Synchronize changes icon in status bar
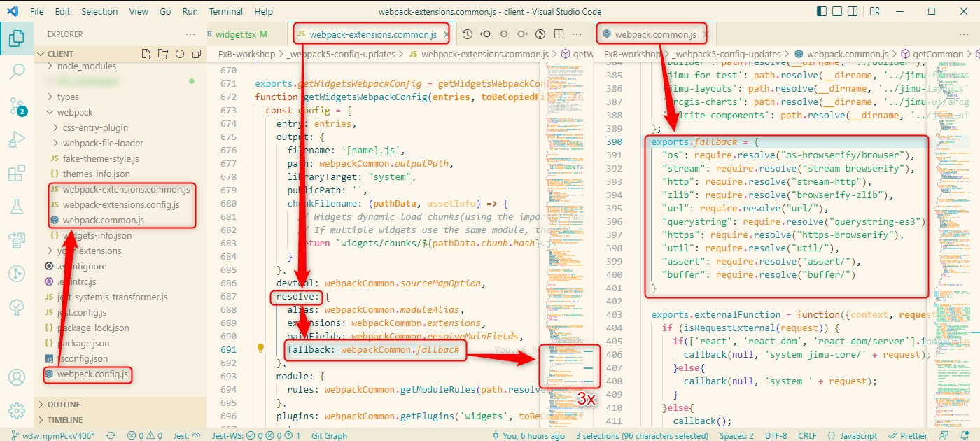980x441 pixels. (x=111, y=435)
